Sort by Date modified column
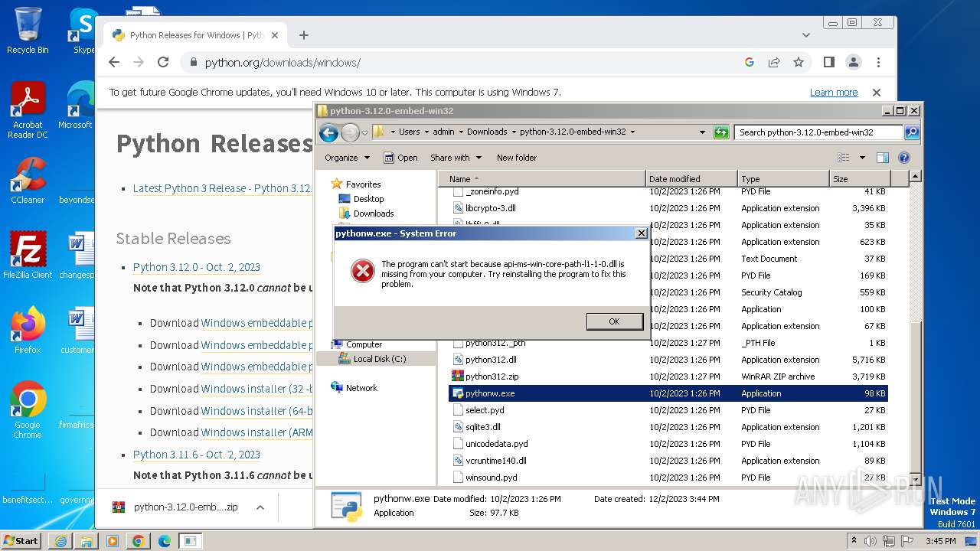The width and height of the screenshot is (980, 551). click(x=692, y=179)
